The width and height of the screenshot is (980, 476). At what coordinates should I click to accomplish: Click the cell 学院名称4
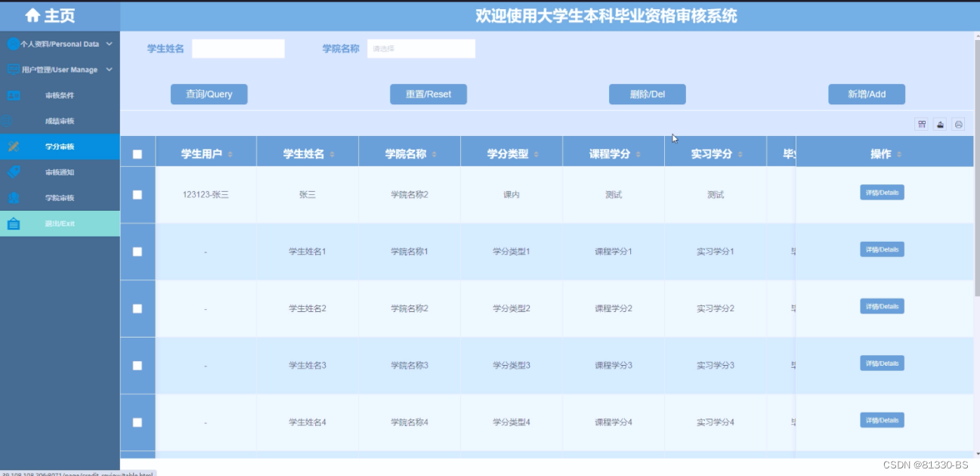tap(410, 422)
